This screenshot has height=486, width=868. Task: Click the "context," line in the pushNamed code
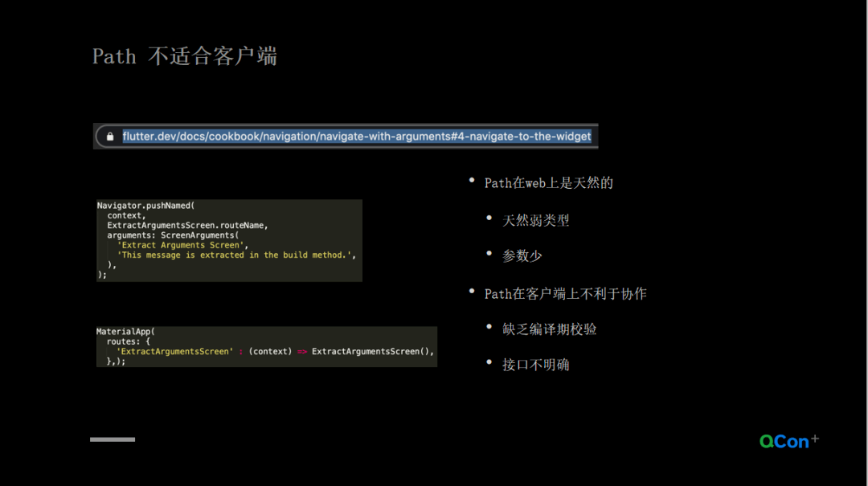126,215
